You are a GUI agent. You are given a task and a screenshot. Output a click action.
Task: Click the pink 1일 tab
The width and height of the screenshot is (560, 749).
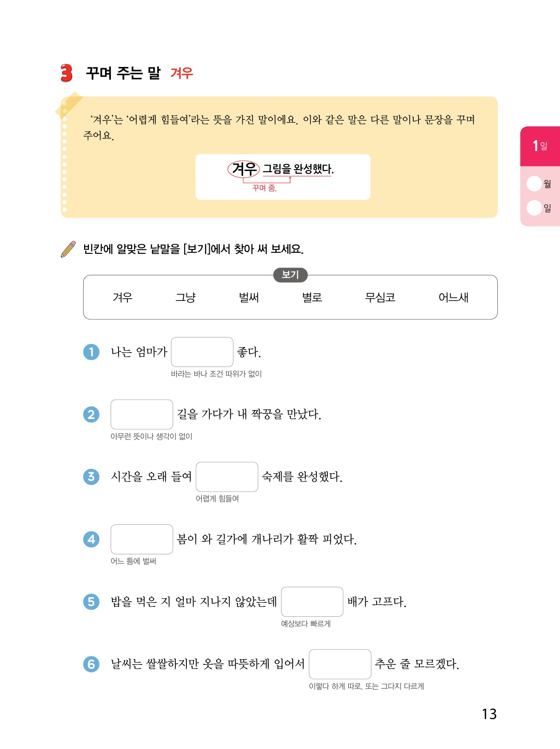click(540, 146)
